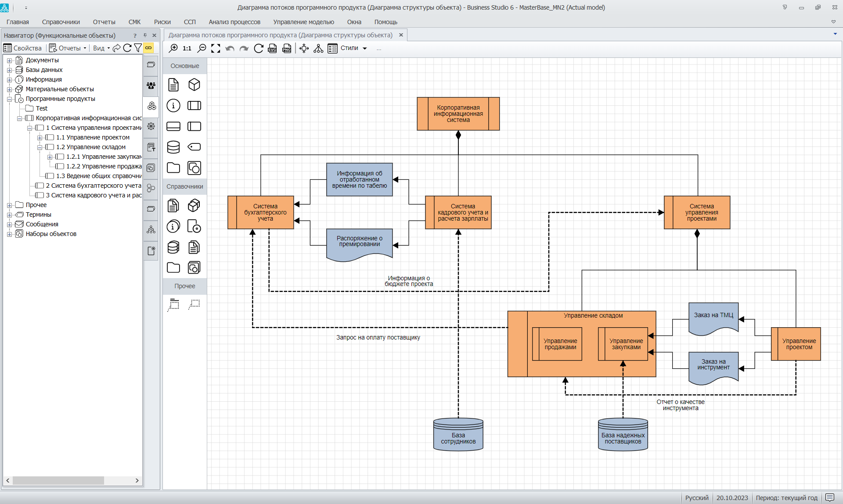Open the Анализ процессов menu
843x504 pixels.
(x=234, y=22)
